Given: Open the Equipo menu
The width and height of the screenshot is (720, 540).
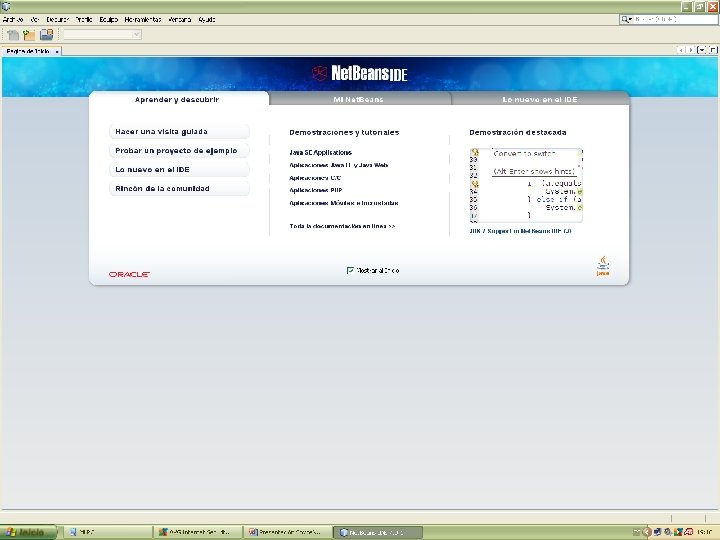Looking at the screenshot, I should point(109,19).
